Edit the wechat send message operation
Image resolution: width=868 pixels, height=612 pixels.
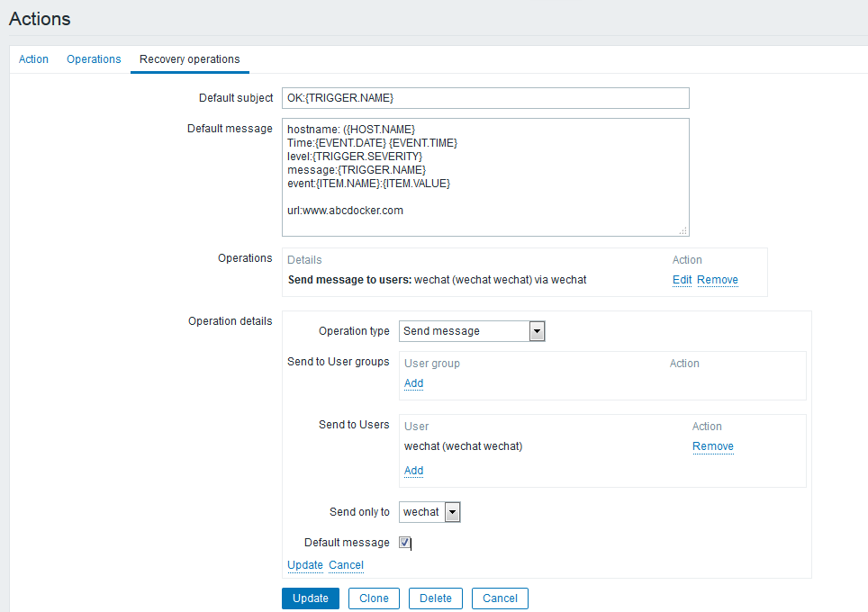682,280
